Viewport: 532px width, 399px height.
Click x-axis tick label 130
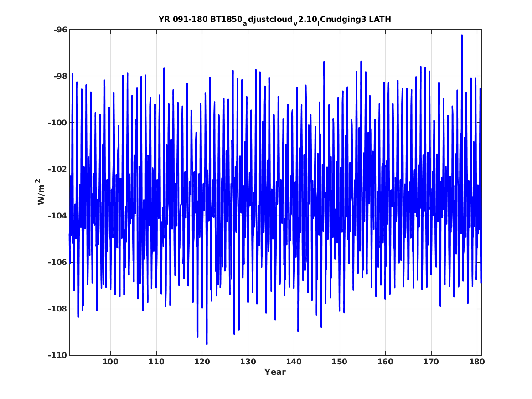coord(248,362)
